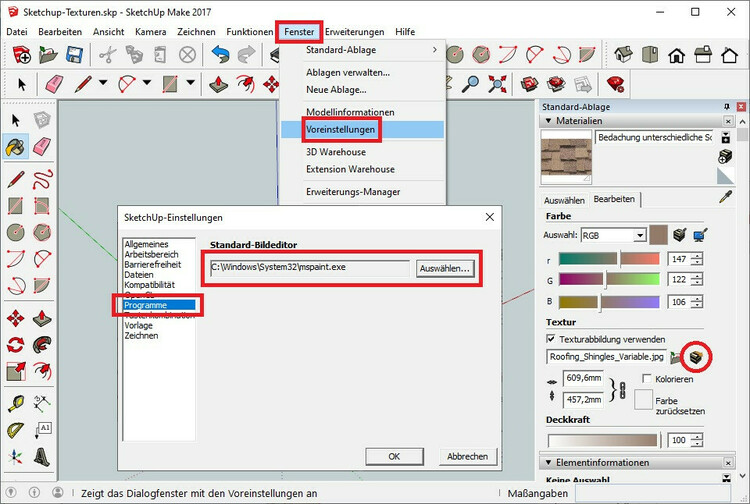
Task: Click the Redo arrow icon
Action: [246, 55]
